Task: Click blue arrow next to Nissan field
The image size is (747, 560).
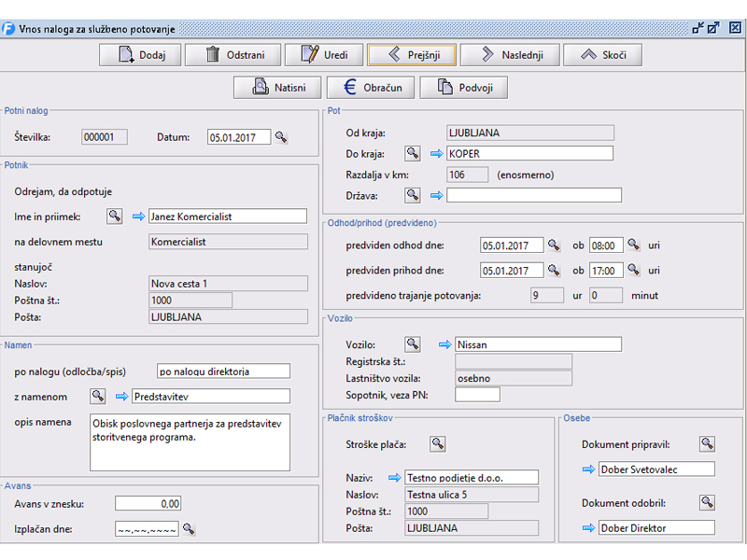Action: [x=445, y=344]
